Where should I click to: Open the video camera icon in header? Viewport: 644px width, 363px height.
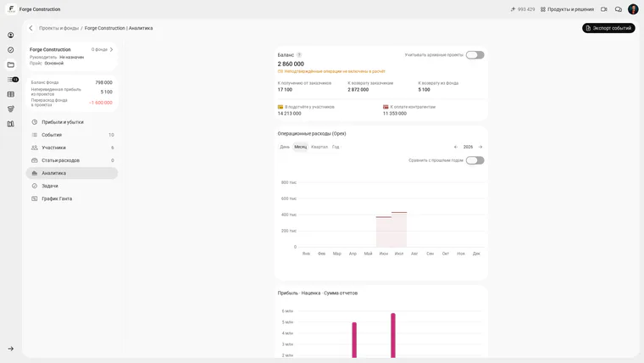(603, 9)
